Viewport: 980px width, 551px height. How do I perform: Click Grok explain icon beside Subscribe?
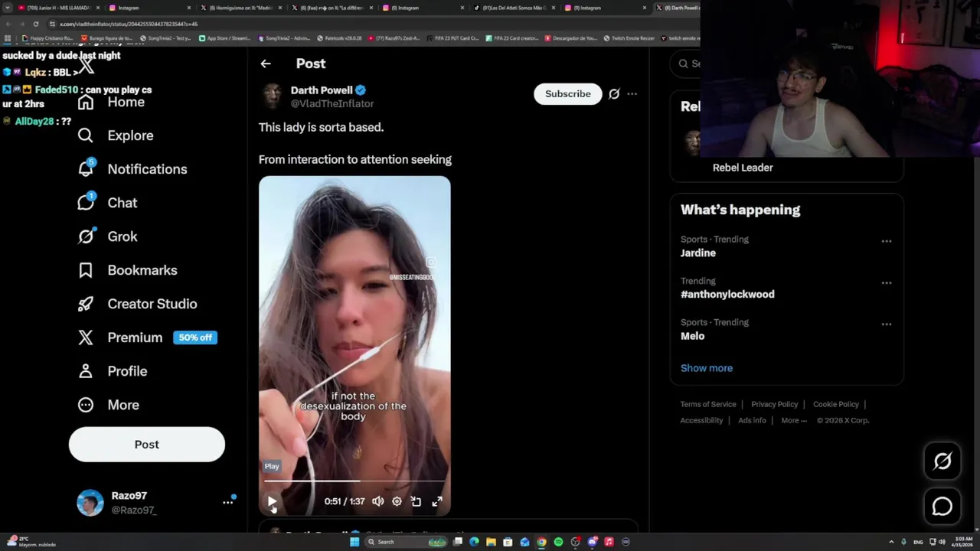614,93
